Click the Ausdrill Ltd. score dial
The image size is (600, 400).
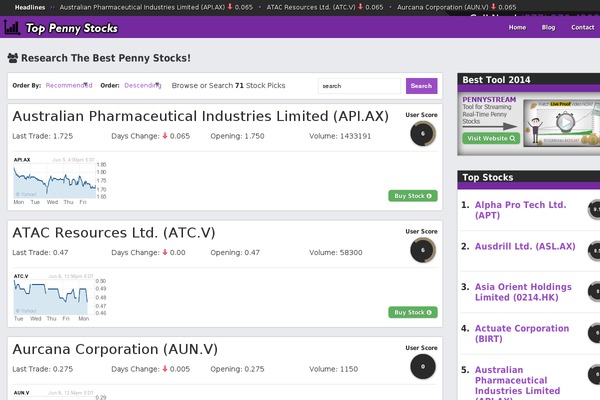594,251
